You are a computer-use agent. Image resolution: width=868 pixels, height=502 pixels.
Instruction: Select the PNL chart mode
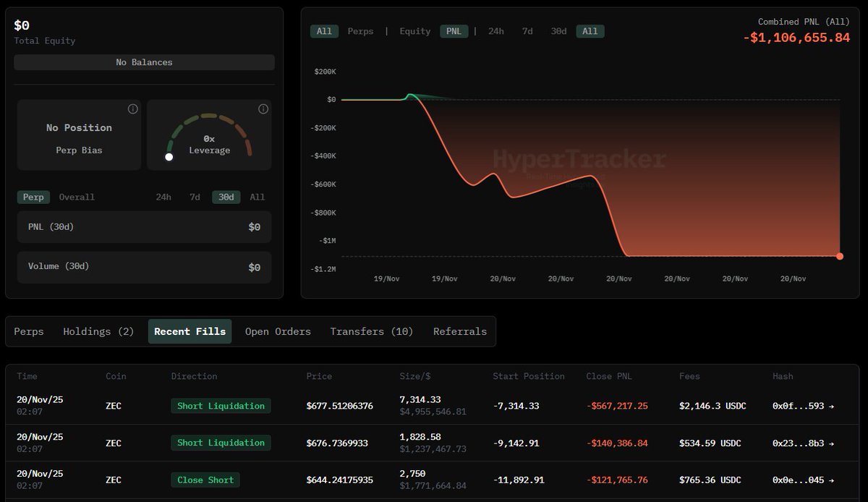(454, 31)
